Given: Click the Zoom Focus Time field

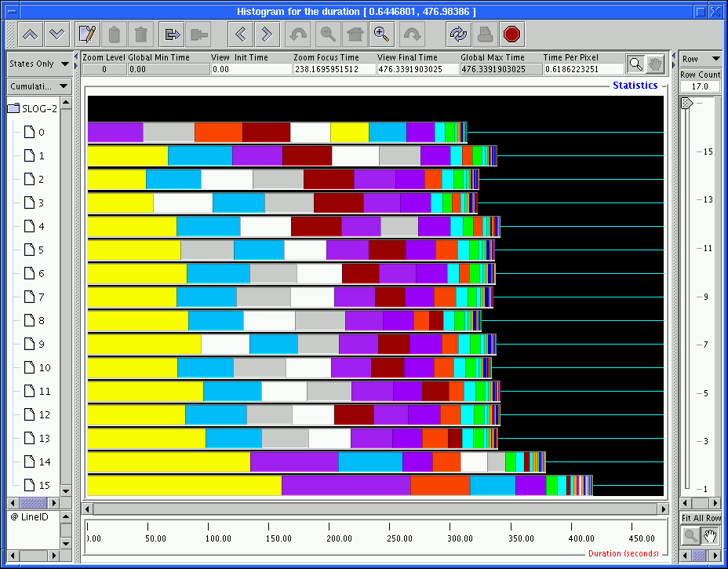Looking at the screenshot, I should [335, 69].
